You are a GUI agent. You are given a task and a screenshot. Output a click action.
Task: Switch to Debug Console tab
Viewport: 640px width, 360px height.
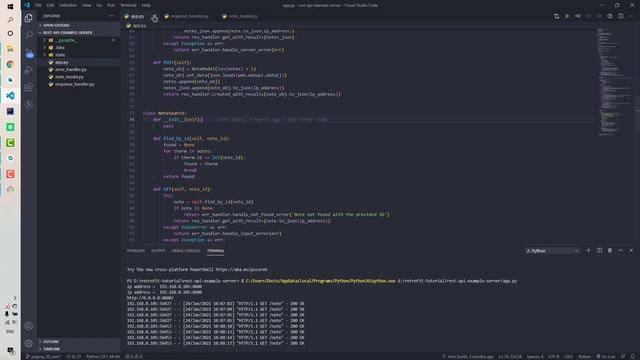click(186, 251)
